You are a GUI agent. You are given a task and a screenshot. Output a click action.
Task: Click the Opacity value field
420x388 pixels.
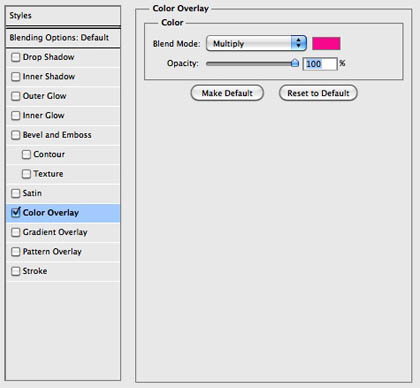(x=320, y=64)
